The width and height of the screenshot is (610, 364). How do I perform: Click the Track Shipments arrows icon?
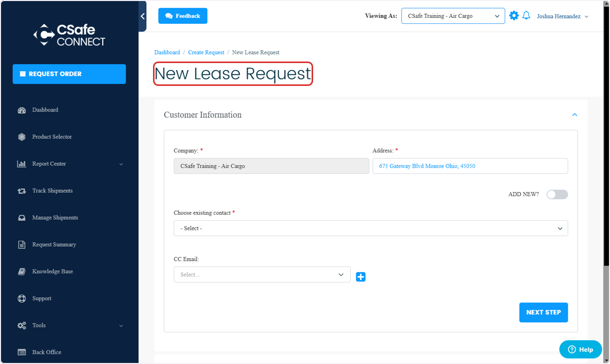[22, 191]
